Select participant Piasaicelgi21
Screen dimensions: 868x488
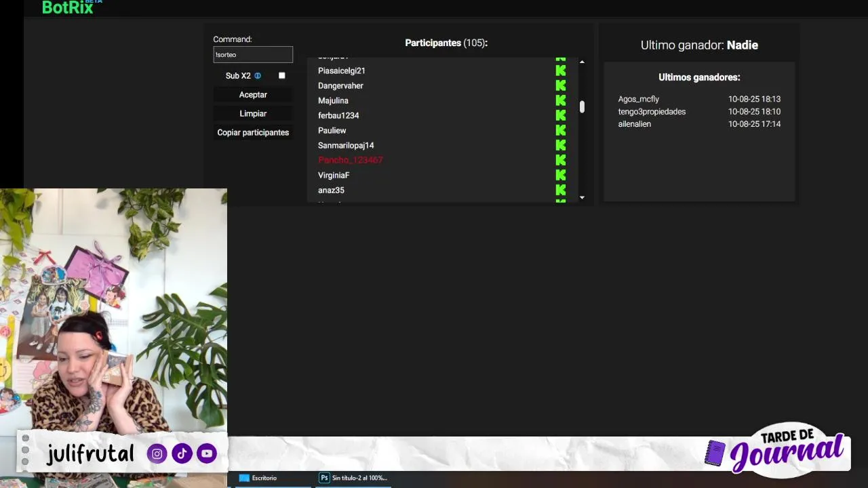point(342,70)
